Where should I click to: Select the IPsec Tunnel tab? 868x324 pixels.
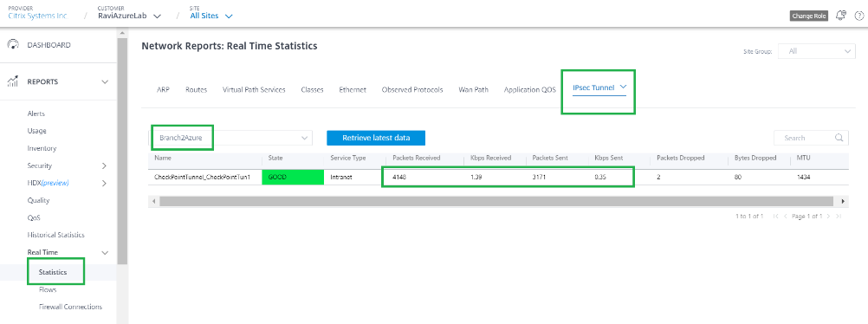coord(593,87)
